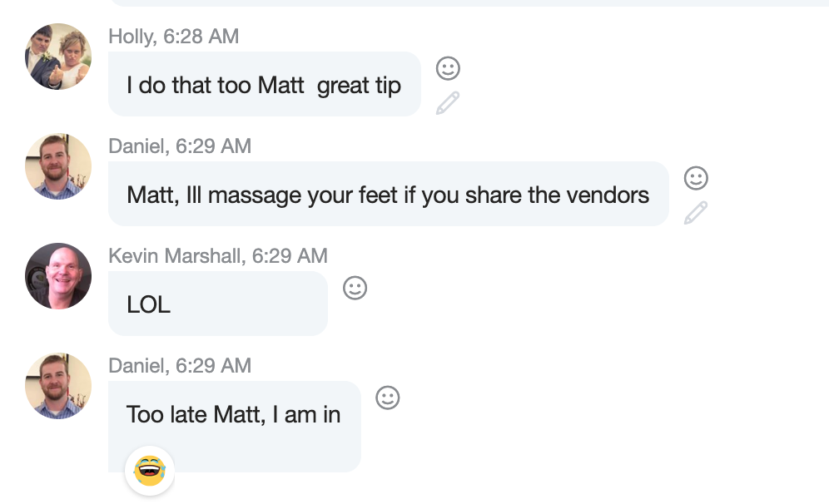Click Daniel's name above "Too late Matt"
The image size is (829, 504).
click(137, 366)
